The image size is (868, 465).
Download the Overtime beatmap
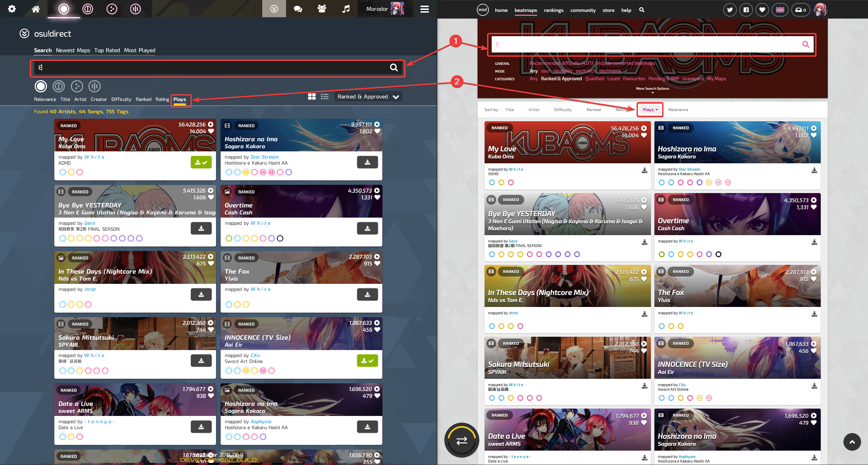coord(367,228)
